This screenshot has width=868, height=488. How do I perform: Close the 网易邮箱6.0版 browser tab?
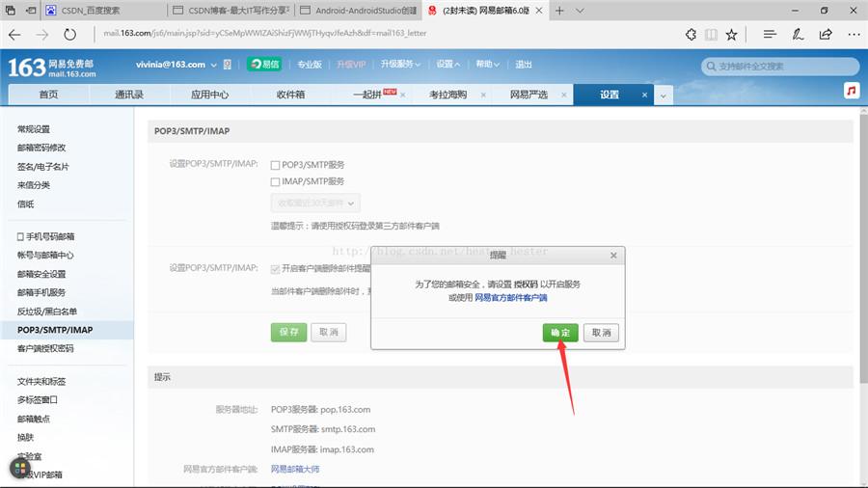(538, 11)
